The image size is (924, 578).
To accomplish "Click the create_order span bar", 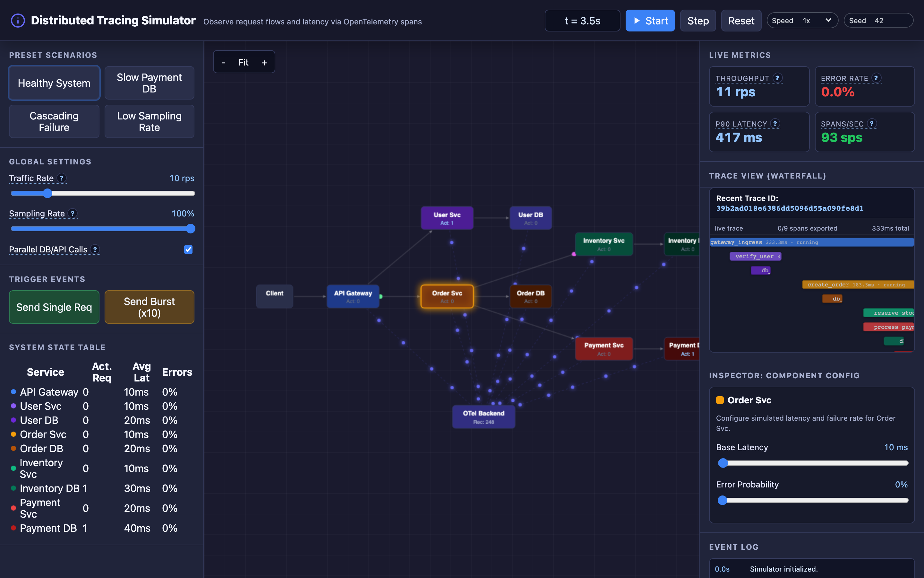I will pyautogui.click(x=858, y=285).
